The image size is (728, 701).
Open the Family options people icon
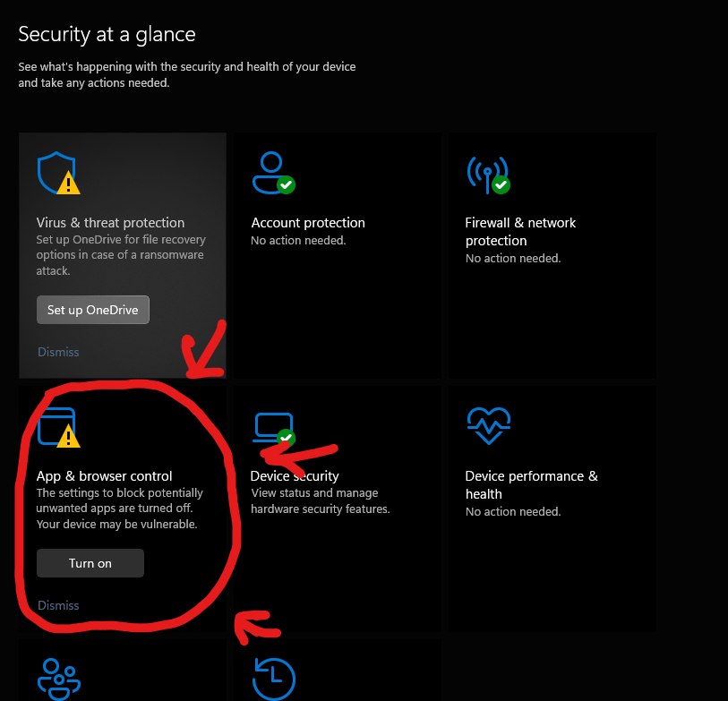point(59,679)
